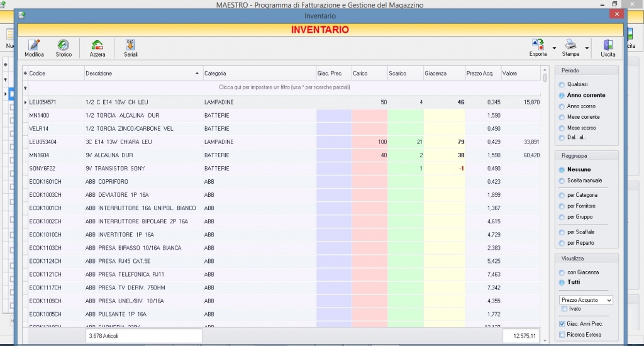This screenshot has width=644, height=346.
Task: Select row MN1400
Action: coord(284,116)
